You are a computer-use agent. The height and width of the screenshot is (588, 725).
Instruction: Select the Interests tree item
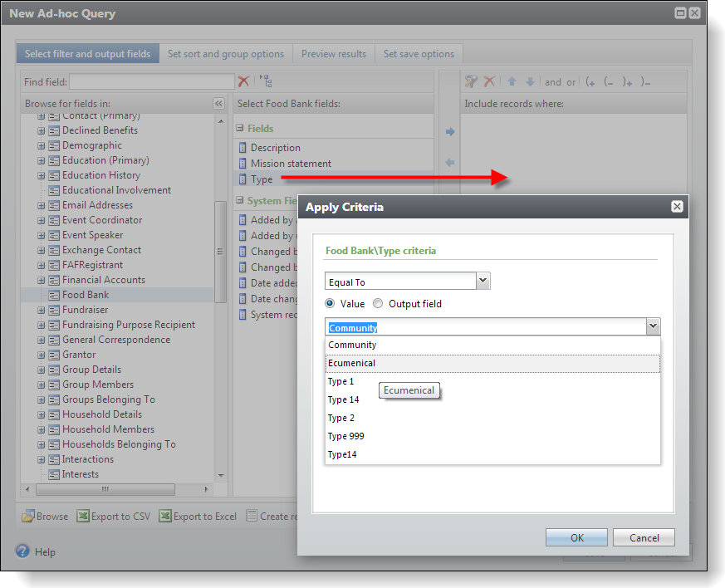click(x=80, y=474)
